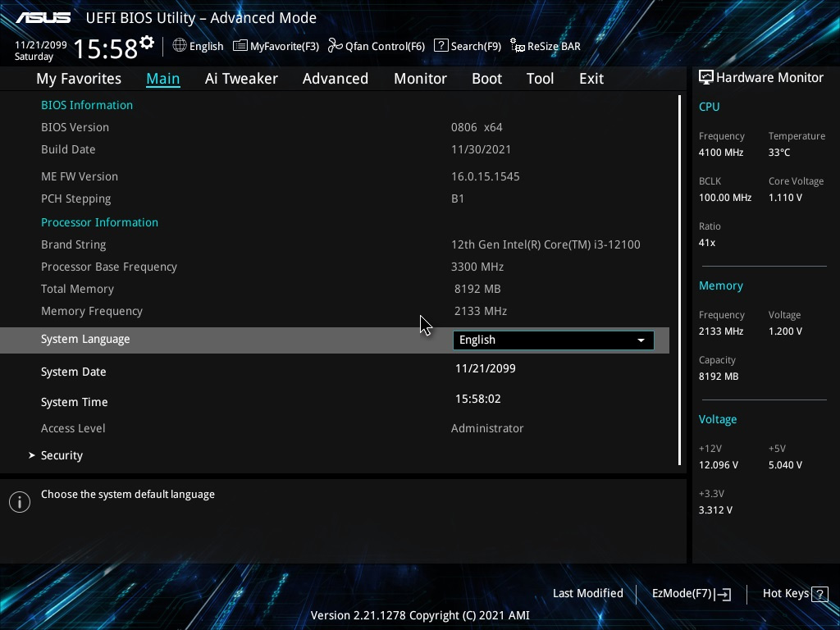This screenshot has width=840, height=630.
Task: Select the System Language row label
Action: point(85,339)
